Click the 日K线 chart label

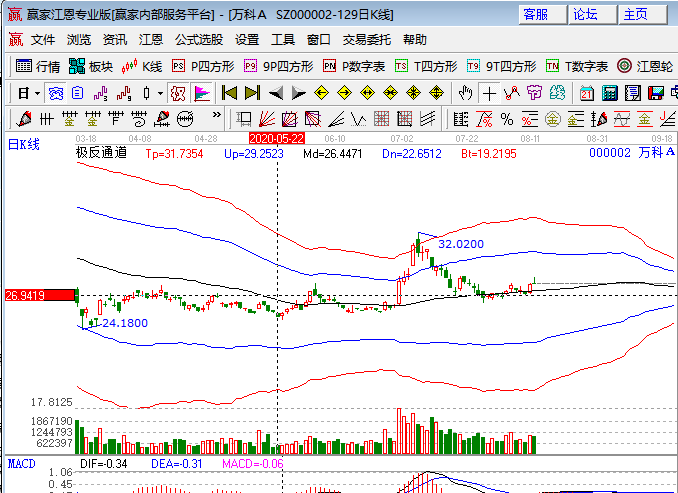tap(24, 144)
